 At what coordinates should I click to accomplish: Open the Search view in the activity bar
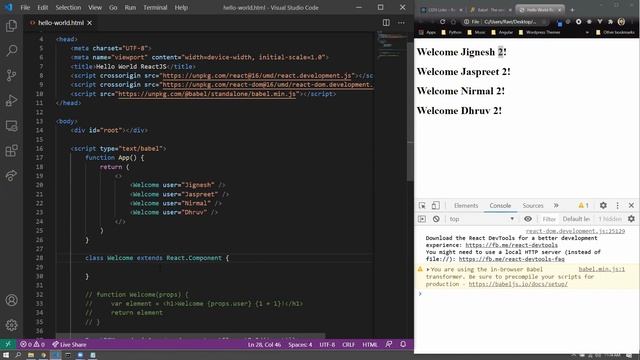[11, 50]
